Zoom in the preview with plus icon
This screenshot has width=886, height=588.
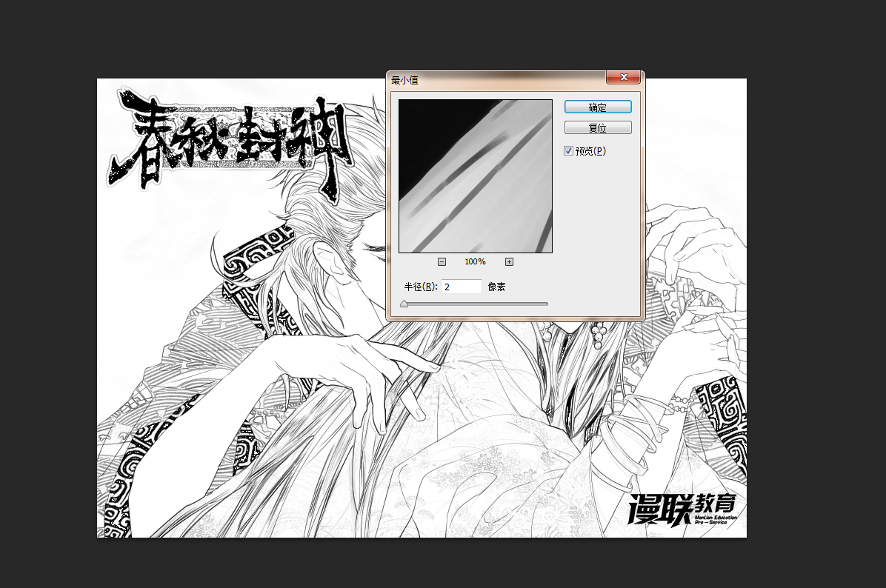509,261
